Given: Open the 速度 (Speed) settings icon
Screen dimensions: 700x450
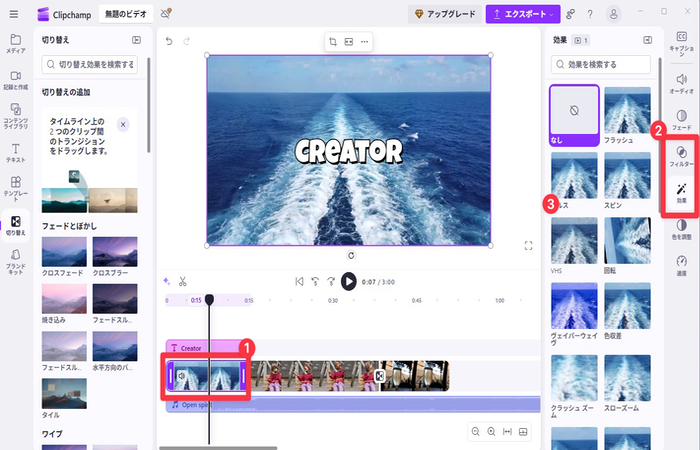Looking at the screenshot, I should [681, 265].
